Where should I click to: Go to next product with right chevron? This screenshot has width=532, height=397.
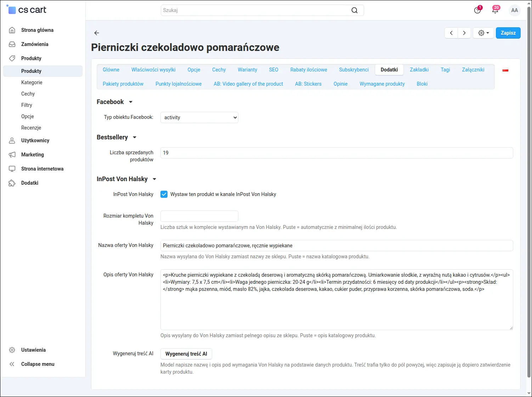point(464,33)
